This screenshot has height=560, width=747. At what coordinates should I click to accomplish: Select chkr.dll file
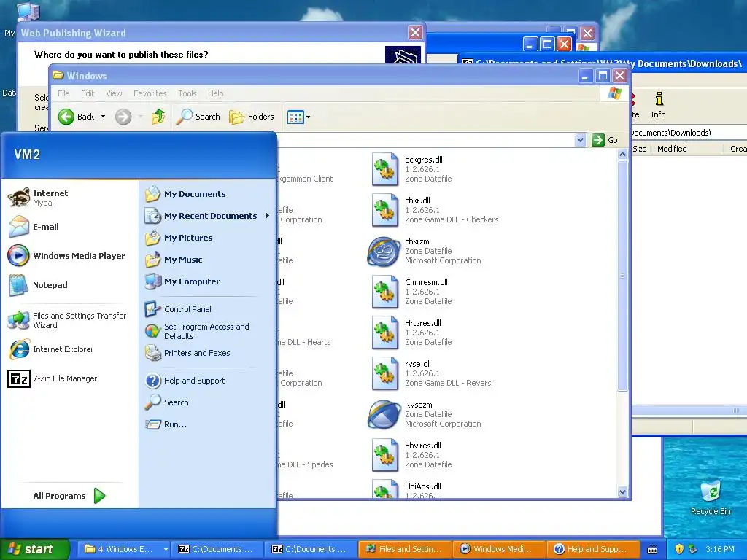coord(435,210)
